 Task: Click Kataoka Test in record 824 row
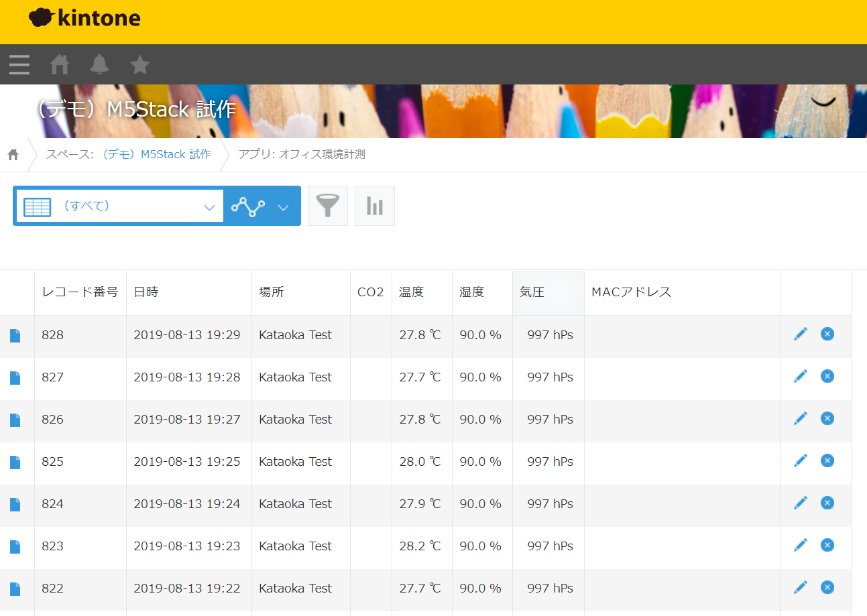296,504
